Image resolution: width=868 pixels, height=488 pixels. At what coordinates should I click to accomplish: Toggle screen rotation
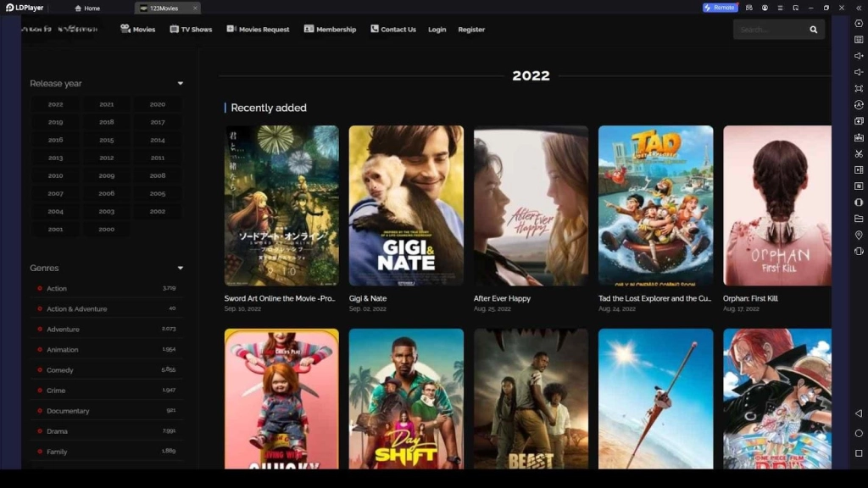pos(859,106)
